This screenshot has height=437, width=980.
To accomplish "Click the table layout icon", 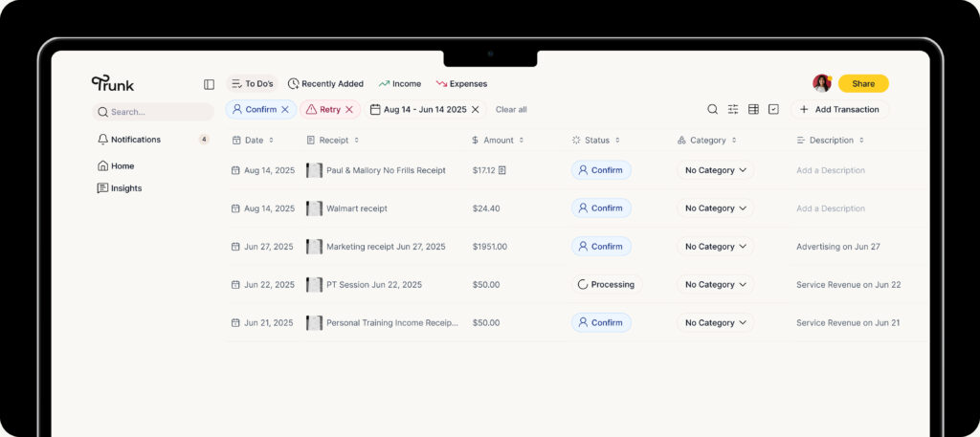I will point(753,109).
